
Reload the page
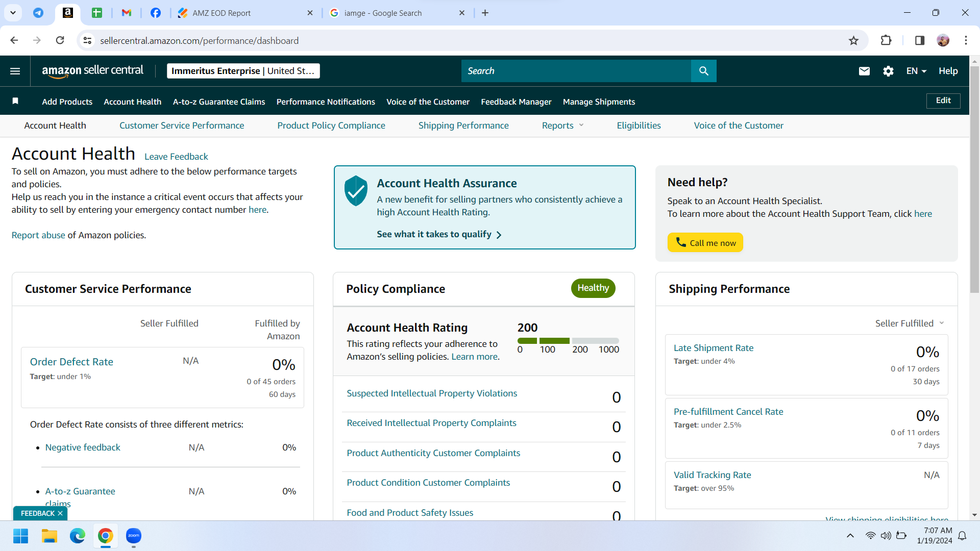pos(60,40)
